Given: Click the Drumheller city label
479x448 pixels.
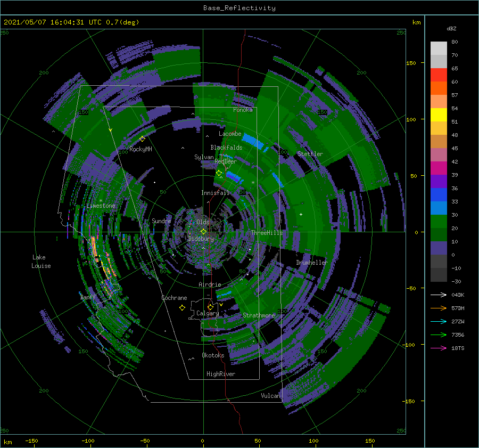Looking at the screenshot, I should [312, 263].
